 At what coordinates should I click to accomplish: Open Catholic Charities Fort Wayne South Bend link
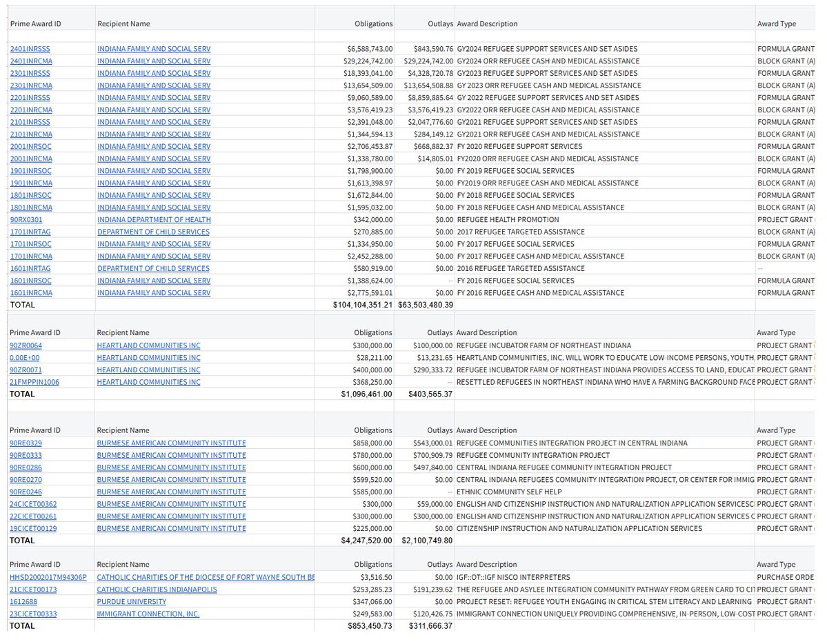(x=206, y=577)
